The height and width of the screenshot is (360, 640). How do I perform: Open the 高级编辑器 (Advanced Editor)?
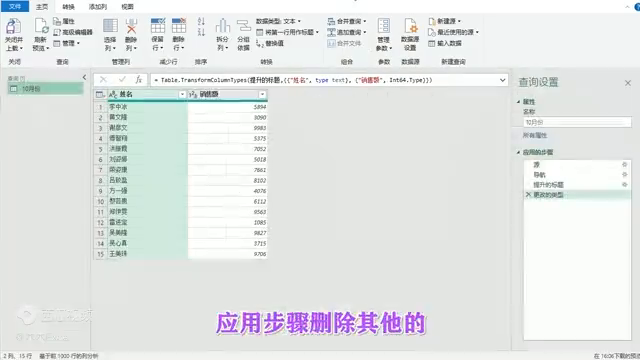pyautogui.click(x=73, y=32)
